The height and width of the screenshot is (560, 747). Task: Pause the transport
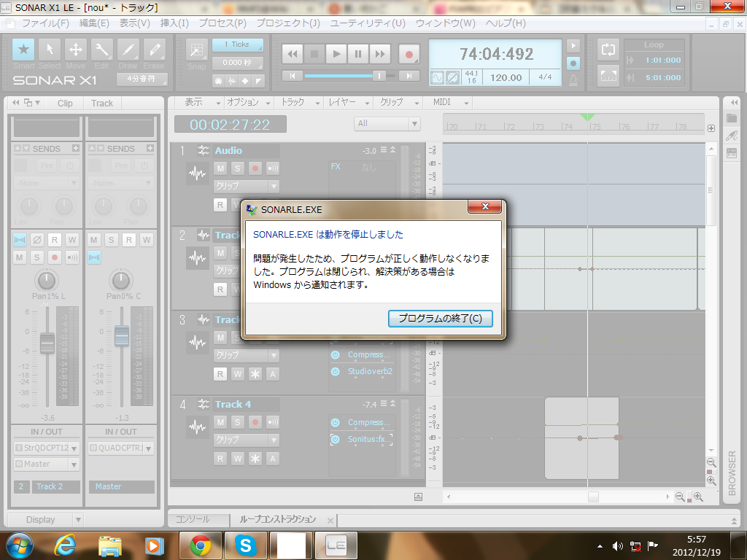[x=358, y=54]
